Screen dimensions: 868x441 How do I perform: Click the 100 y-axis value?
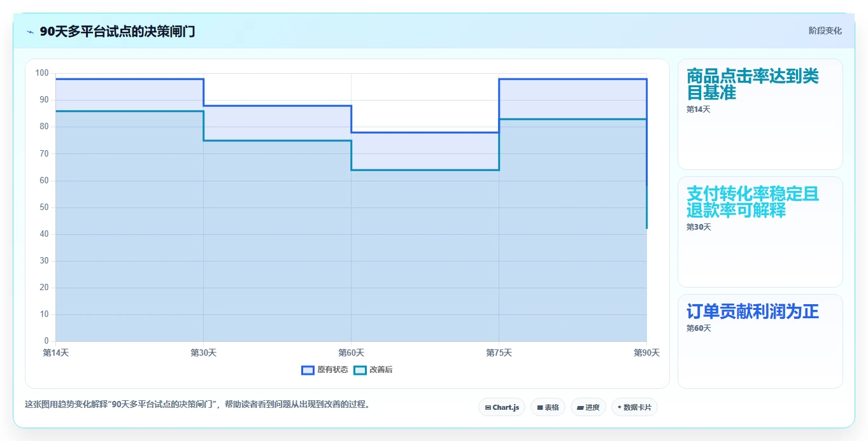coord(42,73)
